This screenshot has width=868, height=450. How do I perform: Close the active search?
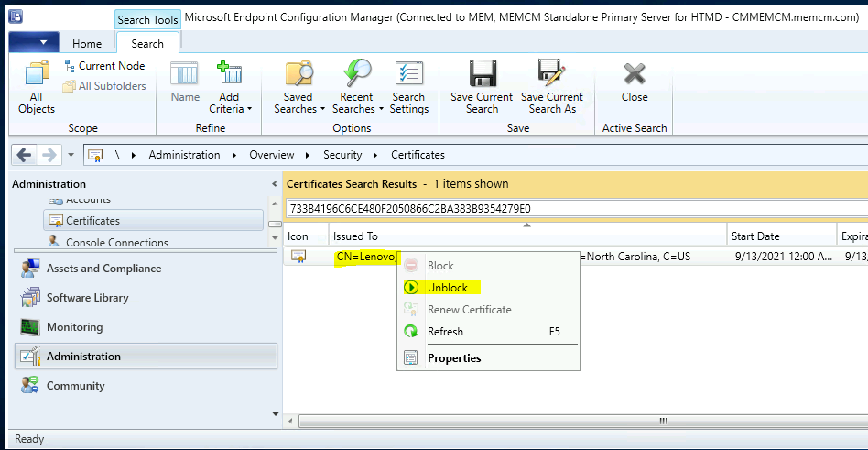[x=635, y=83]
